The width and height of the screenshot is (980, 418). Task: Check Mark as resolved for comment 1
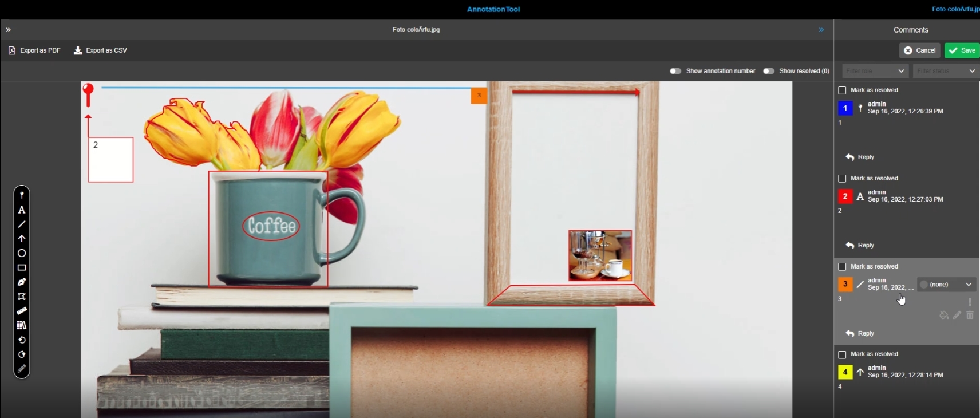point(842,90)
